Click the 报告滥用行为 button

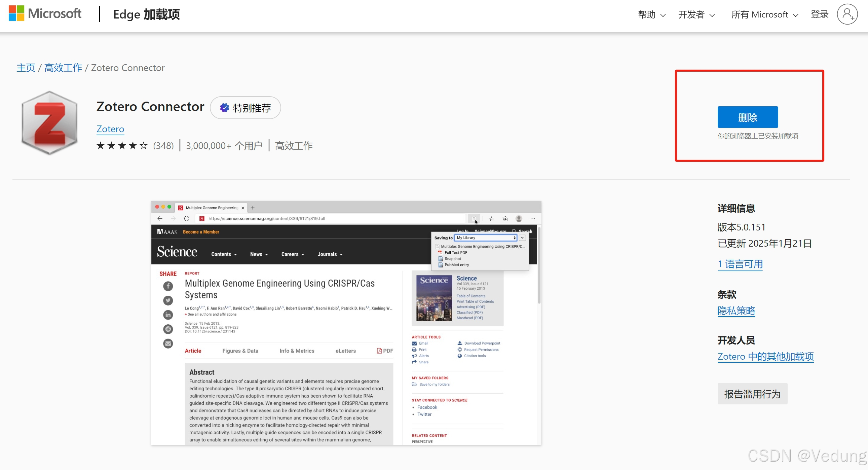[x=752, y=394]
